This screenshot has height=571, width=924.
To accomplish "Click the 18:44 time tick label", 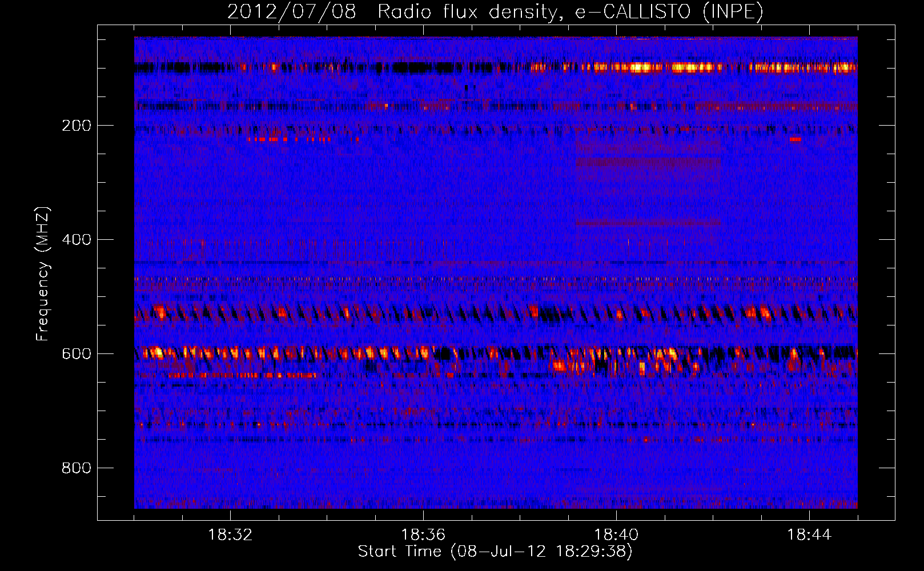I will click(809, 534).
